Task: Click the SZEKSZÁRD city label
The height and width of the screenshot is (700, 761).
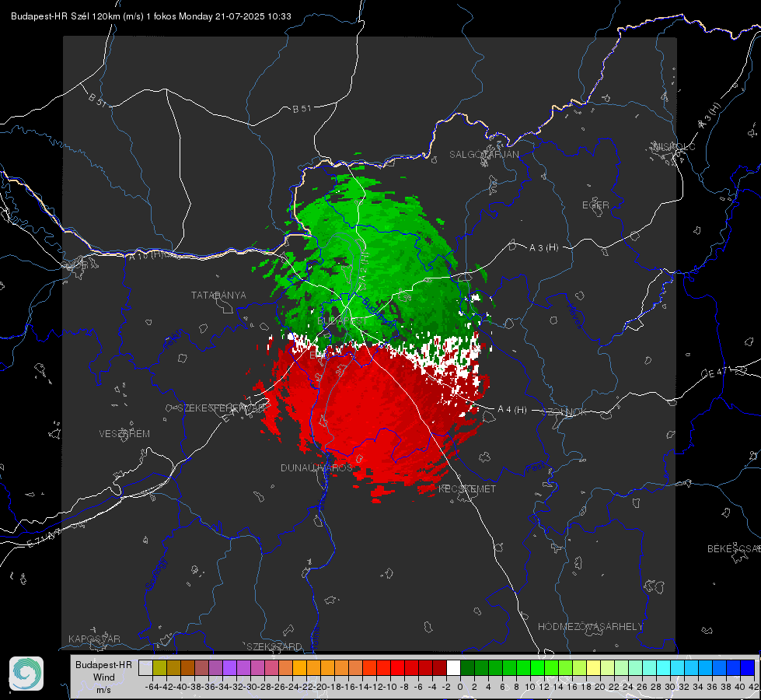Action: pyautogui.click(x=274, y=646)
